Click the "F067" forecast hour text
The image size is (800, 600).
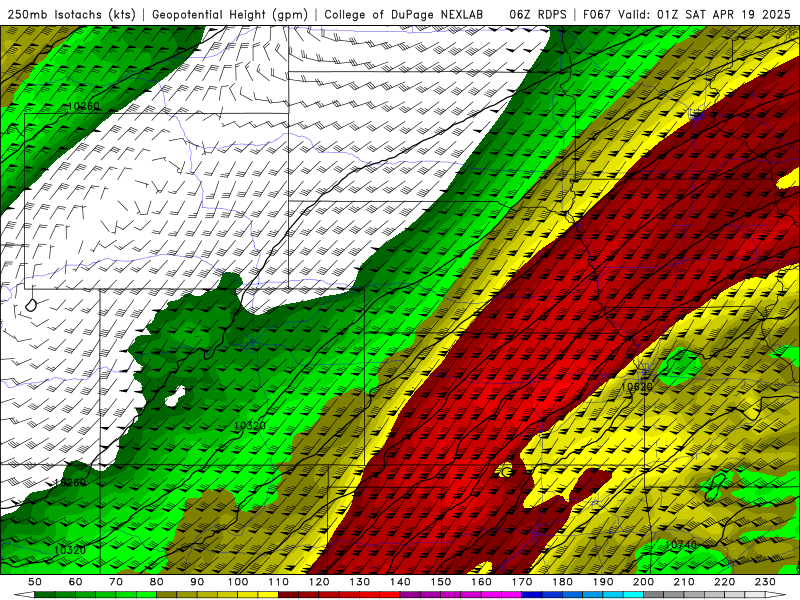(x=598, y=14)
